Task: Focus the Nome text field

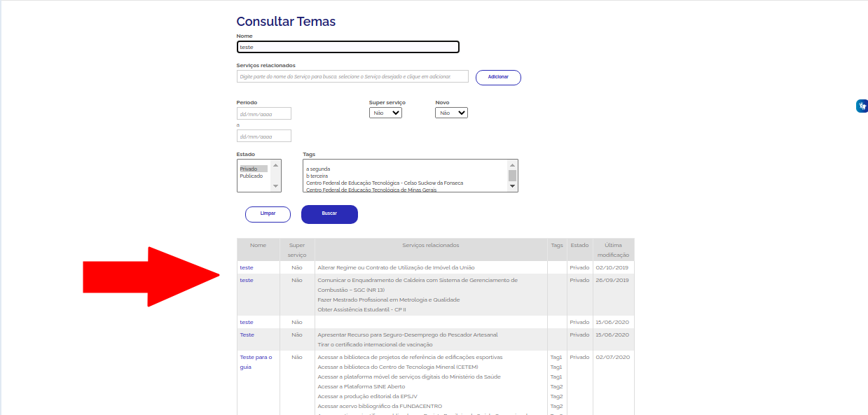Action: tap(348, 47)
